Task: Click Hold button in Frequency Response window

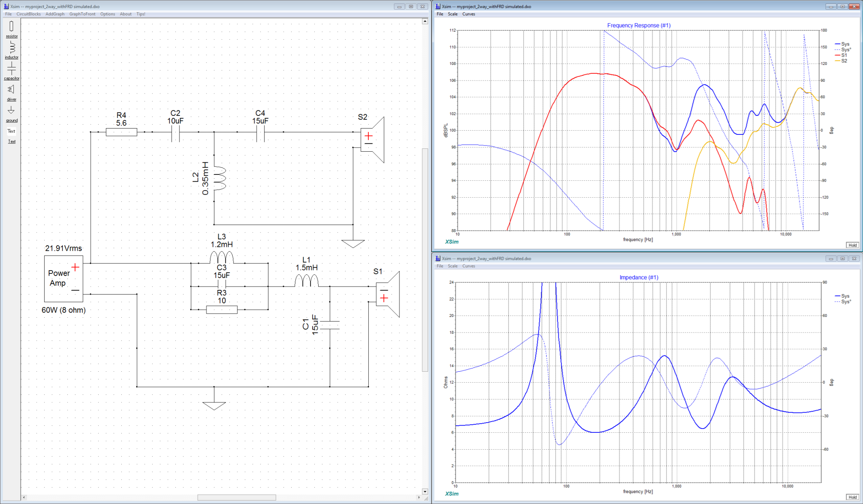Action: pyautogui.click(x=852, y=245)
